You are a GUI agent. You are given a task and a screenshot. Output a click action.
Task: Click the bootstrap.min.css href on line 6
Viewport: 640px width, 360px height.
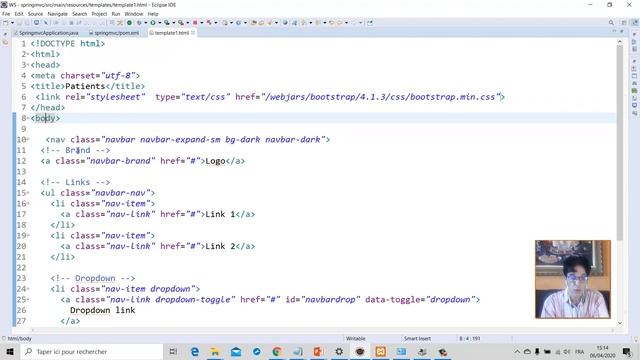point(380,97)
